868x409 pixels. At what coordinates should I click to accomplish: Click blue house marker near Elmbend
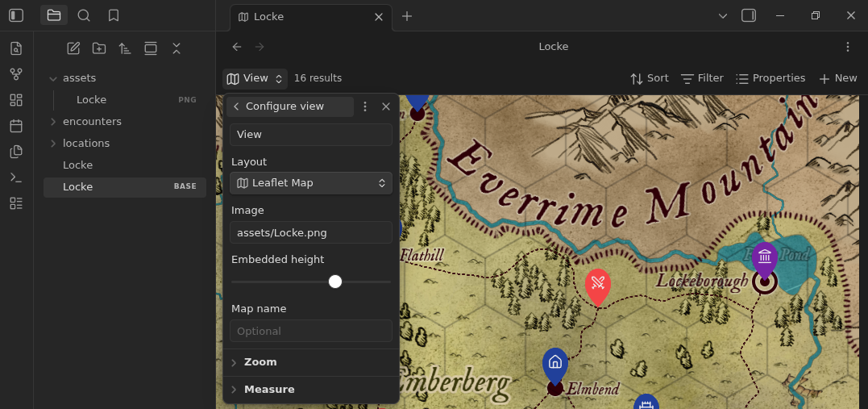[555, 365]
